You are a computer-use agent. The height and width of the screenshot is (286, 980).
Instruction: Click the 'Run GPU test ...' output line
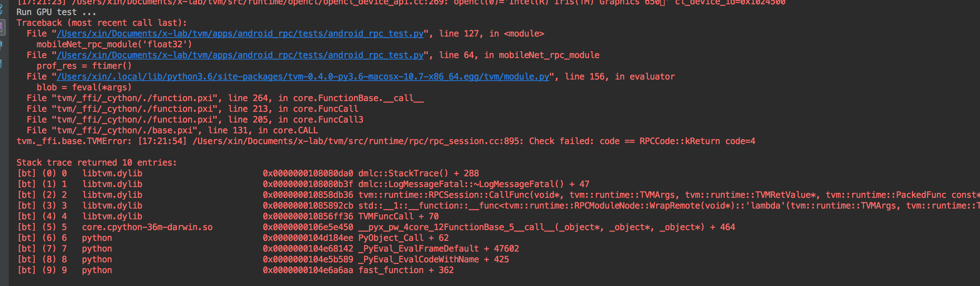pos(56,12)
